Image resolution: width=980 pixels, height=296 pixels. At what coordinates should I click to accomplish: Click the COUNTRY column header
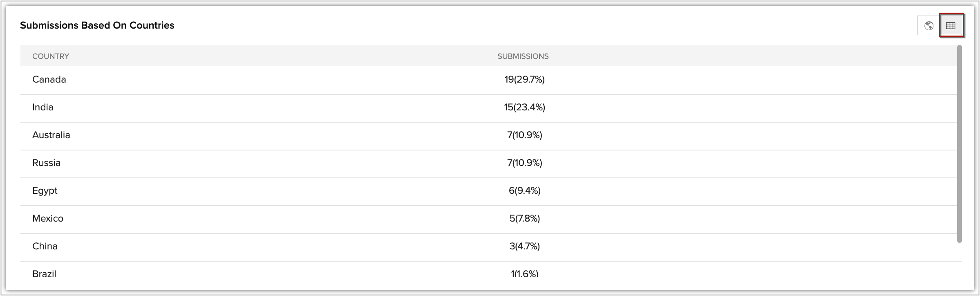(51, 56)
